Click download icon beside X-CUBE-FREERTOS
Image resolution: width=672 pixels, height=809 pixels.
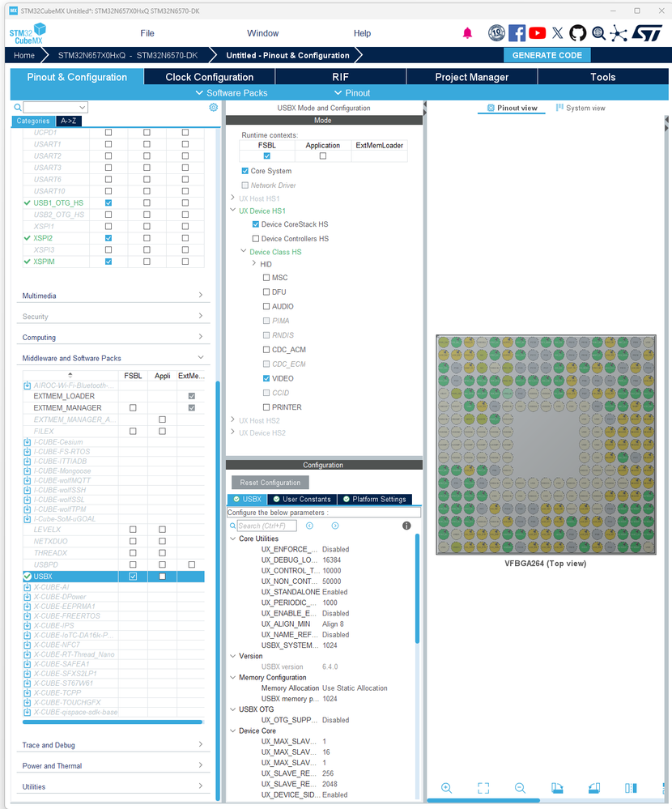[28, 616]
